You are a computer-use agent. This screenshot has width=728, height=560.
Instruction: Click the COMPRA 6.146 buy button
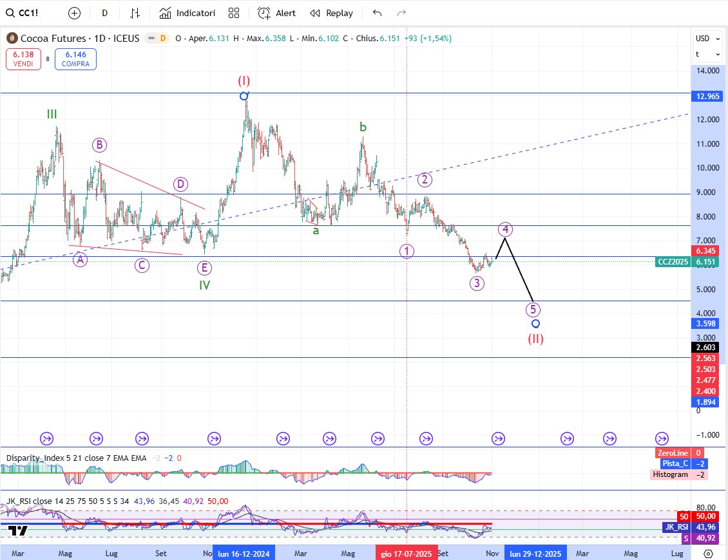point(75,60)
